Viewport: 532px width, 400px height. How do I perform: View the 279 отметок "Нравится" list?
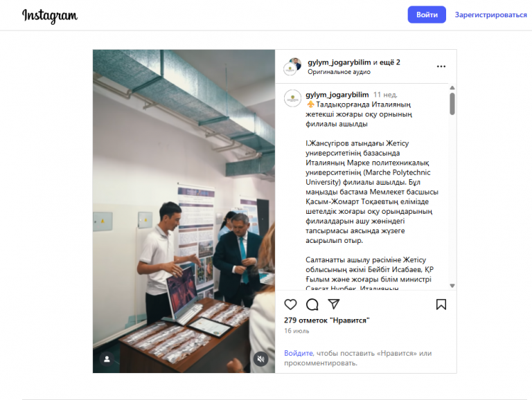click(x=327, y=320)
